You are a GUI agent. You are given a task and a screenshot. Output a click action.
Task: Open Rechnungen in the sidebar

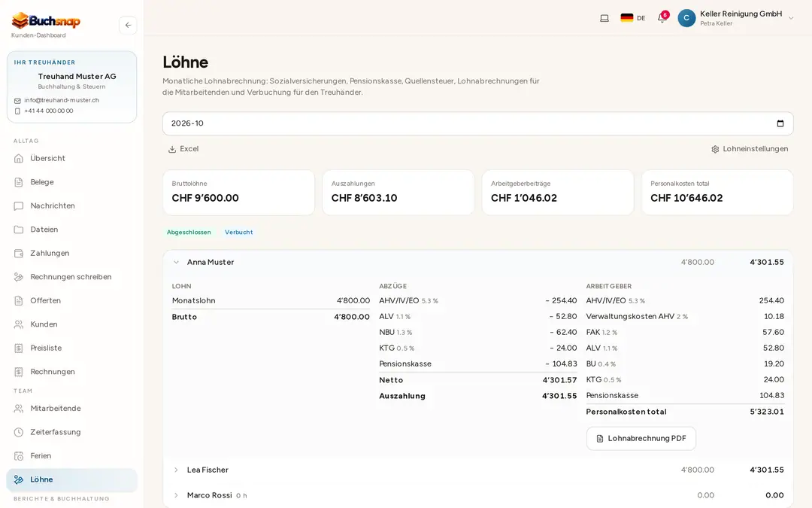[71, 372]
